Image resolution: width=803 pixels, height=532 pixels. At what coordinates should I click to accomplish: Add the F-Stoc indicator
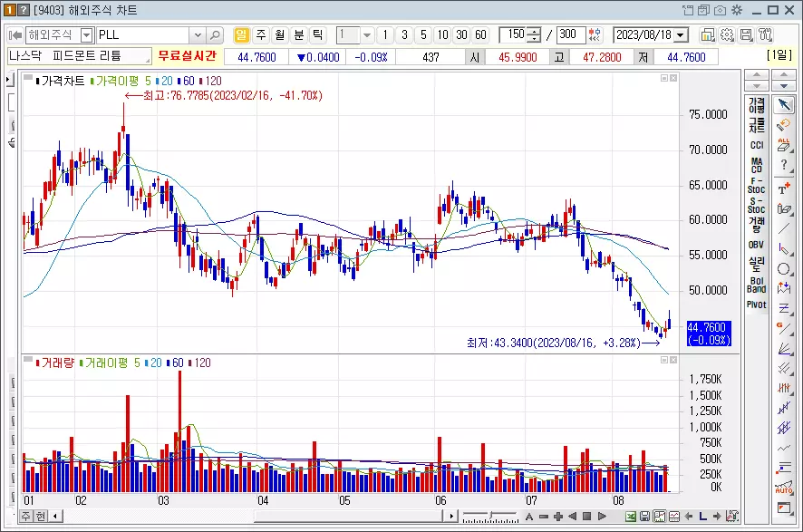point(757,186)
